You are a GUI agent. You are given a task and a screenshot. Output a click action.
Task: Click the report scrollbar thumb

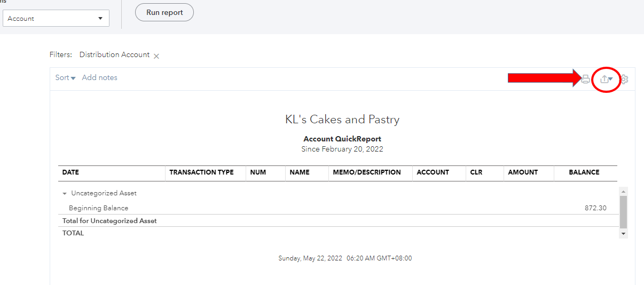pyautogui.click(x=623, y=211)
